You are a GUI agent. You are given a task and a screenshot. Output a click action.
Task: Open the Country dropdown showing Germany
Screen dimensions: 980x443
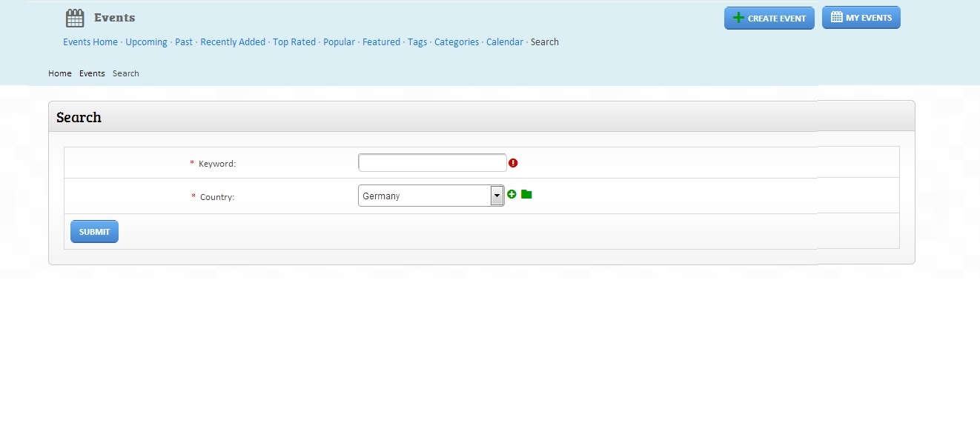coord(431,196)
